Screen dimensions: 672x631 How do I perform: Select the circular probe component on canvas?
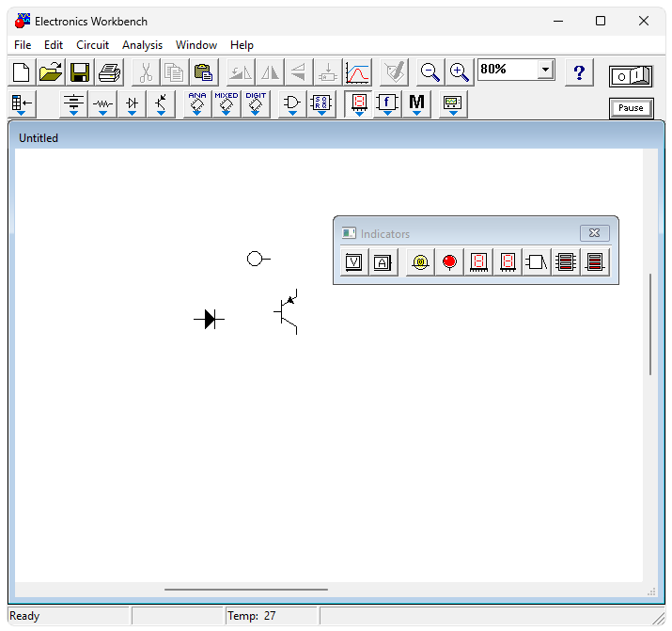[x=258, y=259]
